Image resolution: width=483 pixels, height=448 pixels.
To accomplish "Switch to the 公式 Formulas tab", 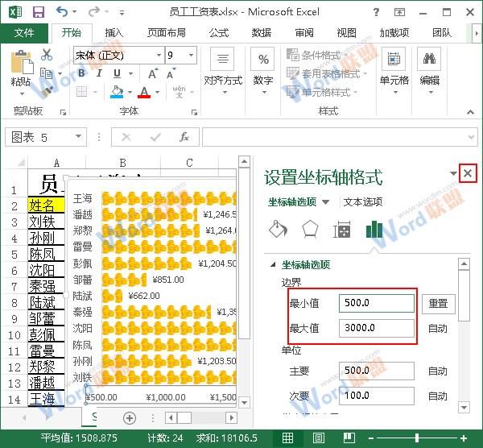I will point(219,33).
